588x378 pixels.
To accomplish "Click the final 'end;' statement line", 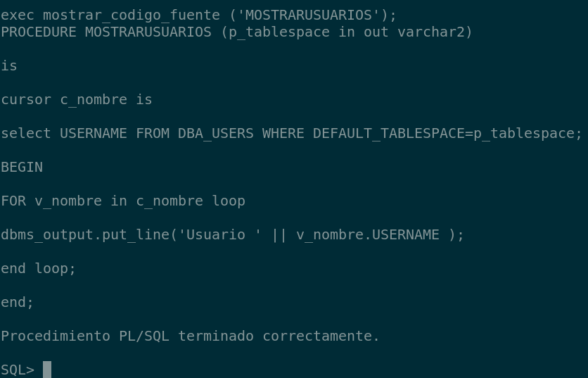I will [x=18, y=302].
